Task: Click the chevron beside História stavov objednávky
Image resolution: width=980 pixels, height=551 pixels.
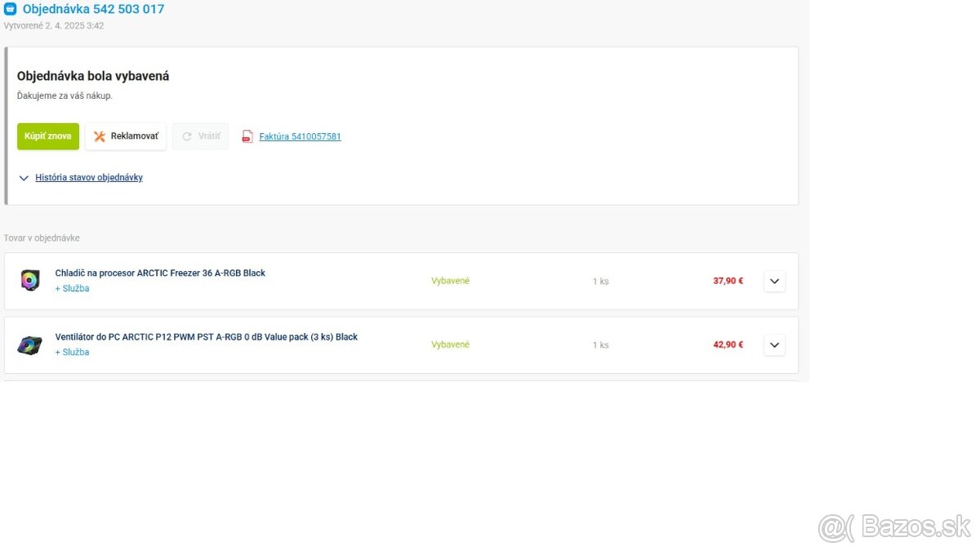Action: [x=24, y=178]
